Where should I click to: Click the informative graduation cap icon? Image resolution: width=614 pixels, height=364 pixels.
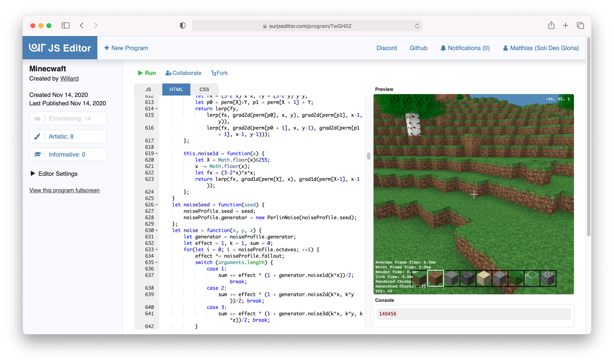37,155
